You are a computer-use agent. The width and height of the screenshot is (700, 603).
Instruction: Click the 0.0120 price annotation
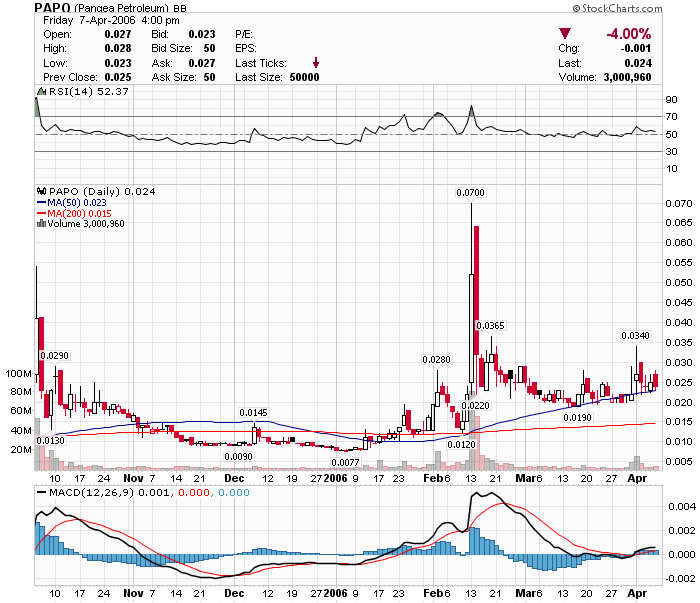(x=462, y=445)
